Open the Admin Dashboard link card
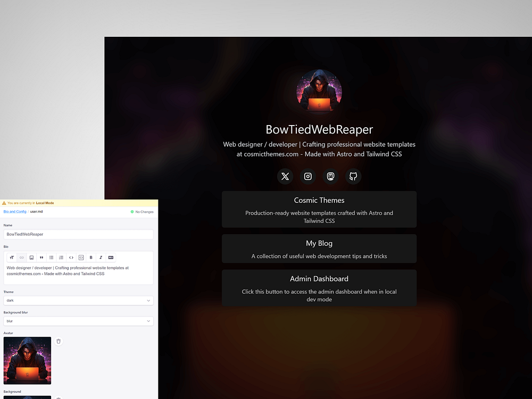532x399 pixels. (319, 288)
